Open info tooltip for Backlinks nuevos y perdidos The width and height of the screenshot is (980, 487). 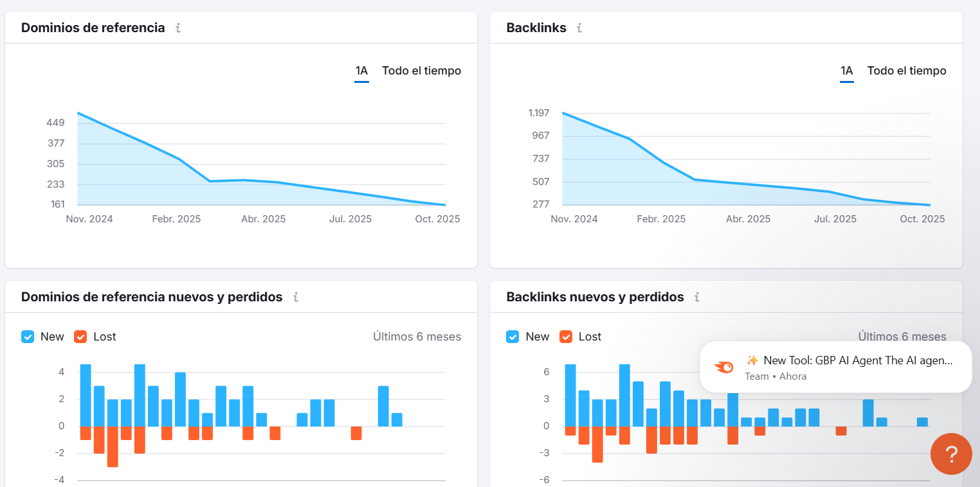pos(697,297)
